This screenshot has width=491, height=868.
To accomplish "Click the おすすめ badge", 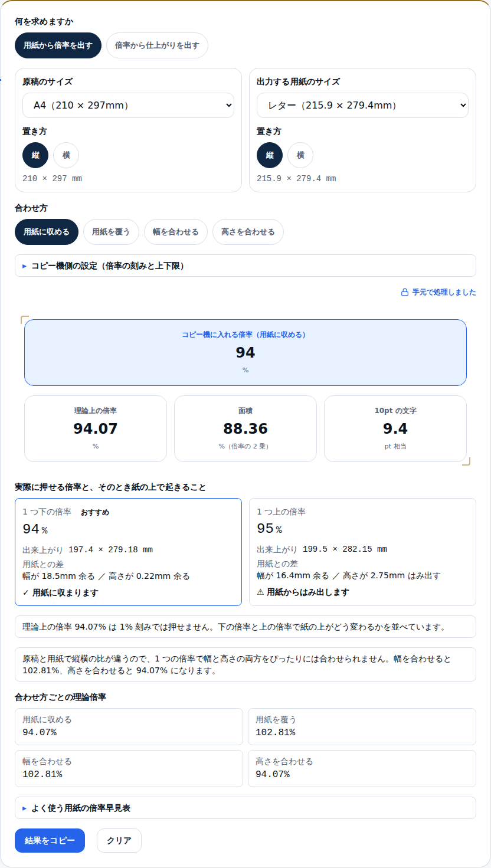I will [95, 512].
